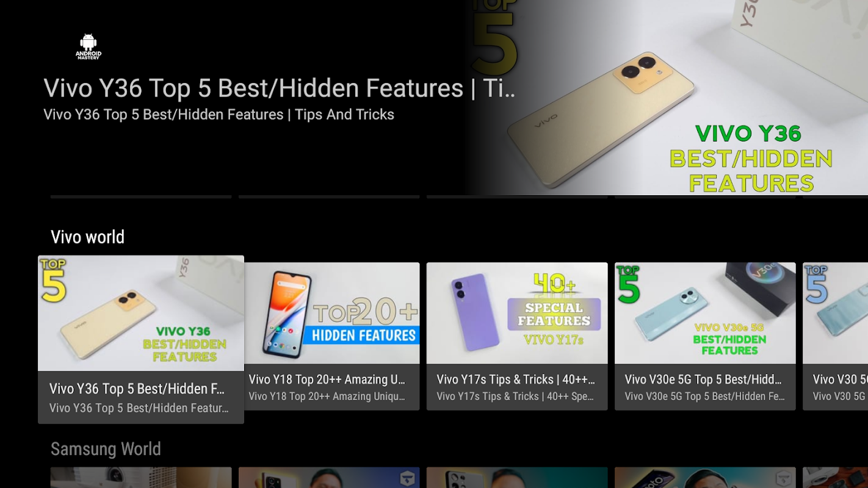Select the partially visible Vivo V30 thumbnail
The image size is (868, 488).
coord(835,313)
